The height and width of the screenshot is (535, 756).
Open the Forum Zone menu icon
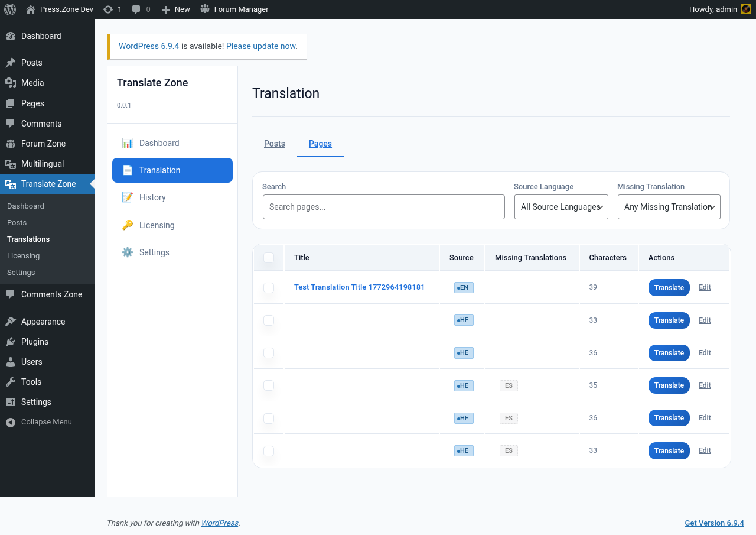click(x=11, y=144)
